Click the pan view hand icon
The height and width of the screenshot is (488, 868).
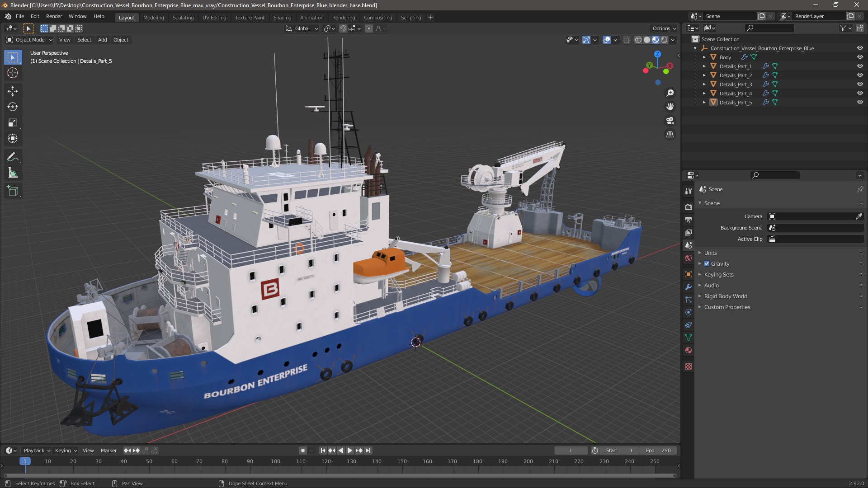(670, 107)
